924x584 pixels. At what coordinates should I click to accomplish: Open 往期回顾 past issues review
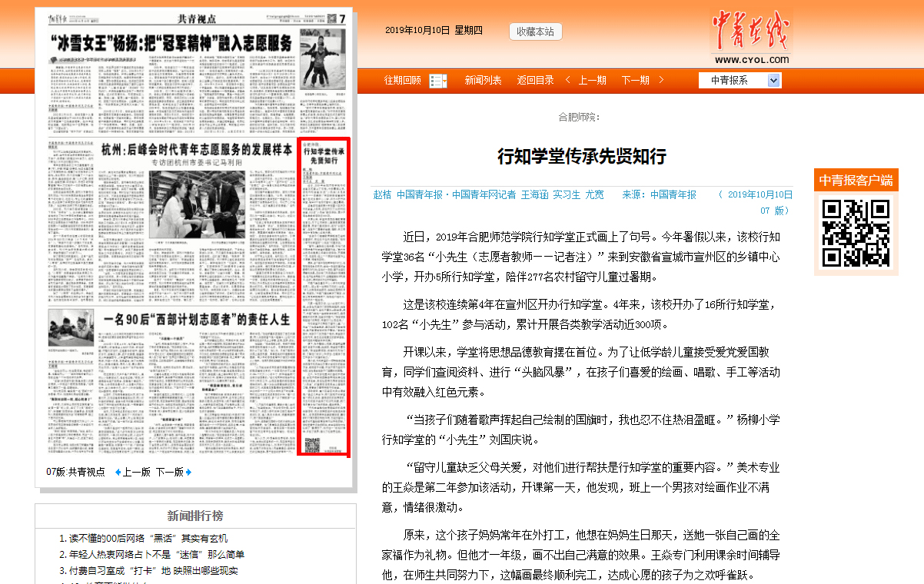pos(403,80)
